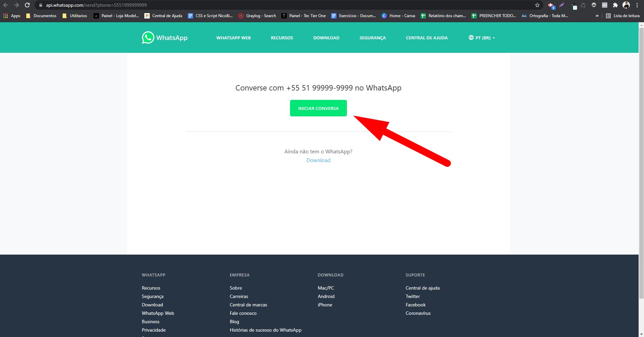Open the iPhone download footer link
644x337 pixels.
tap(325, 305)
